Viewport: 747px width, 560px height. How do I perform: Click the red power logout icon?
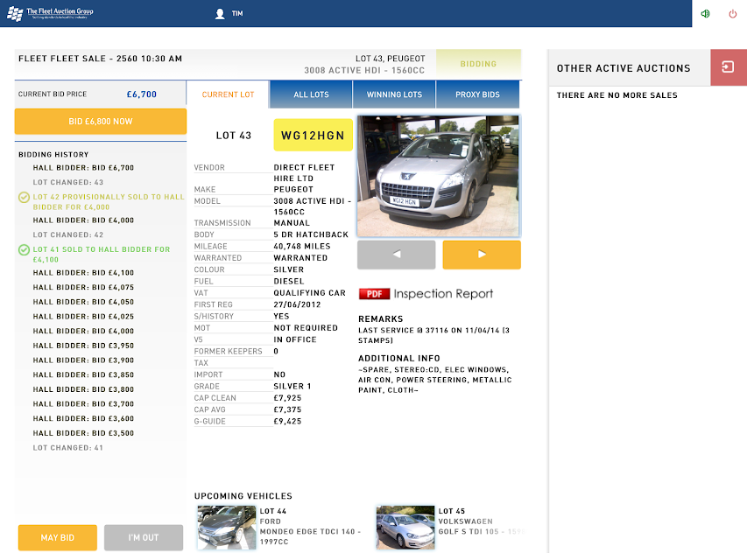(x=733, y=14)
